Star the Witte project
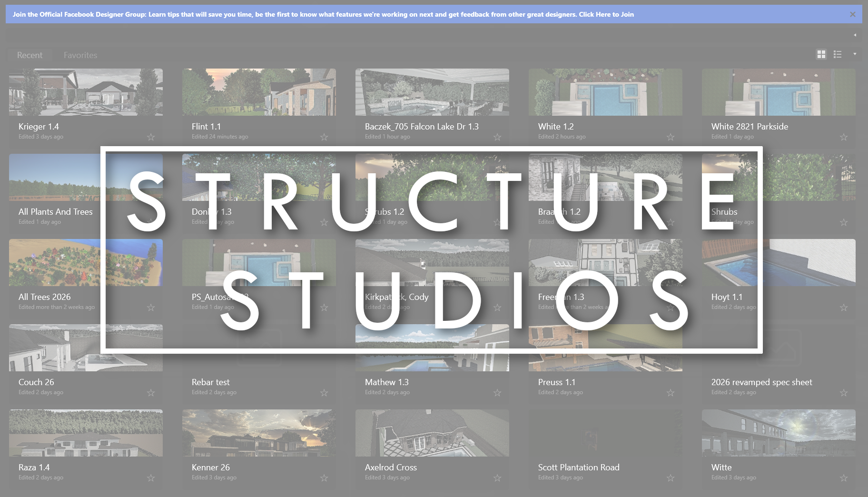 click(844, 478)
